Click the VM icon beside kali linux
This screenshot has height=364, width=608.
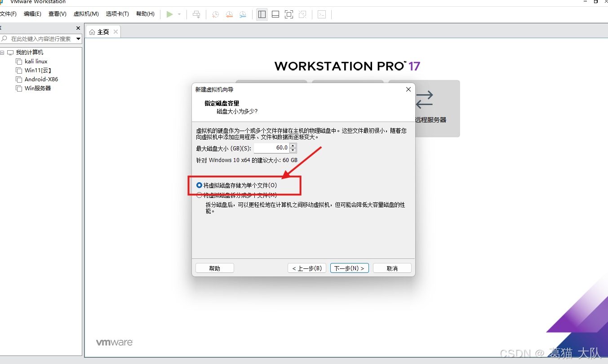(19, 61)
